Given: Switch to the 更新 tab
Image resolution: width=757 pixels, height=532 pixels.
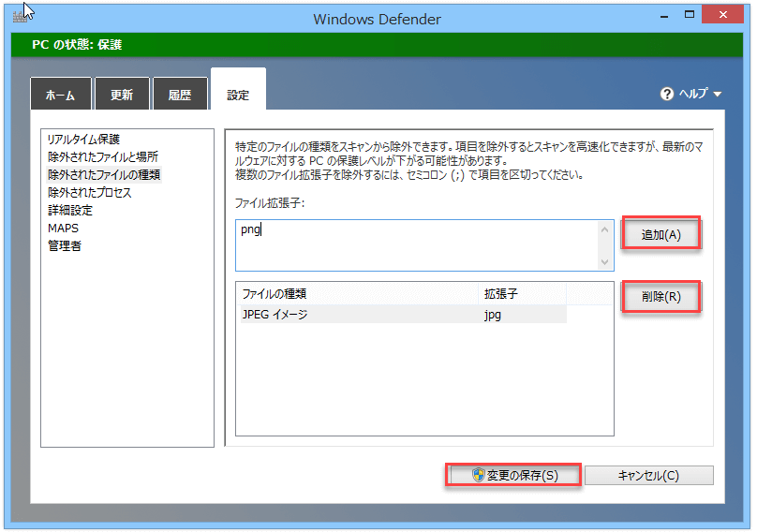Looking at the screenshot, I should pyautogui.click(x=122, y=95).
